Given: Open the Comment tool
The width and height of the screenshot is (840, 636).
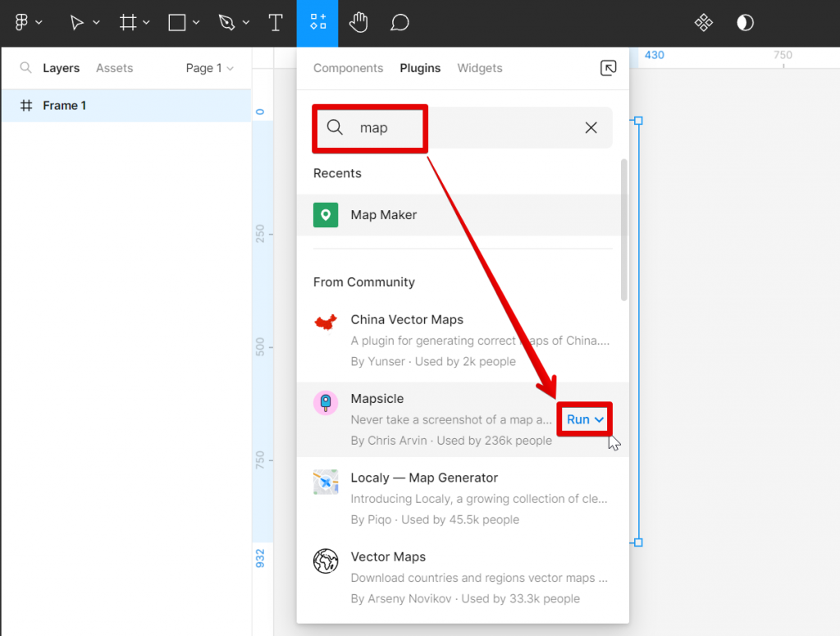Looking at the screenshot, I should point(399,22).
